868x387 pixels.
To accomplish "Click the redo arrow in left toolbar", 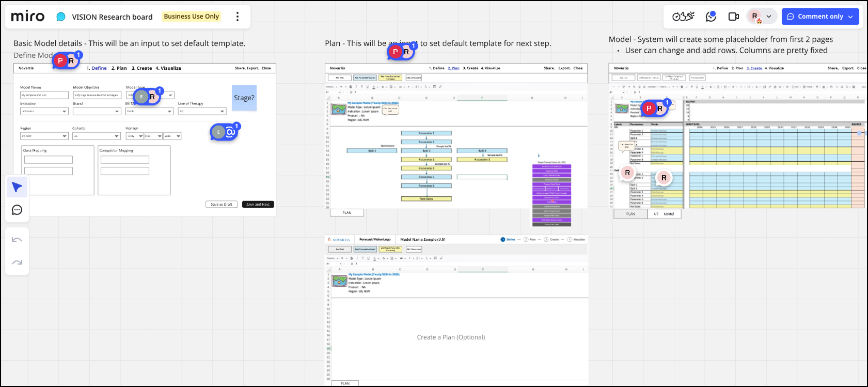I will [17, 262].
